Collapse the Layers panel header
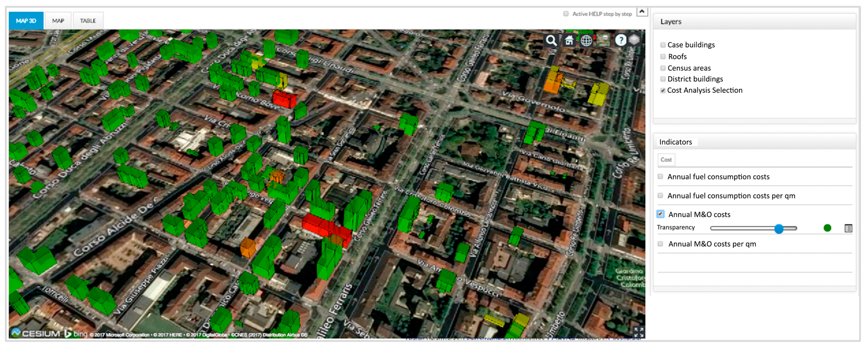 click(754, 22)
